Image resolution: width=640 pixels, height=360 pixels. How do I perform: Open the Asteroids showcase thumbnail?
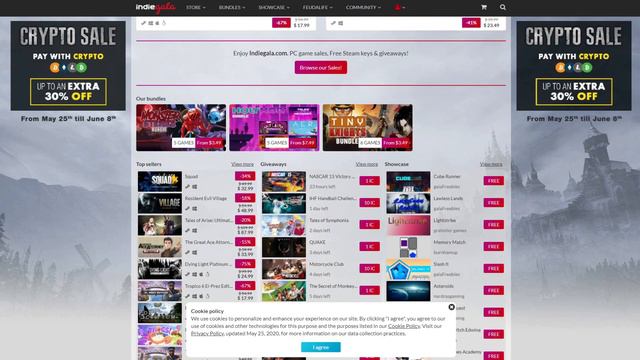coord(408,291)
